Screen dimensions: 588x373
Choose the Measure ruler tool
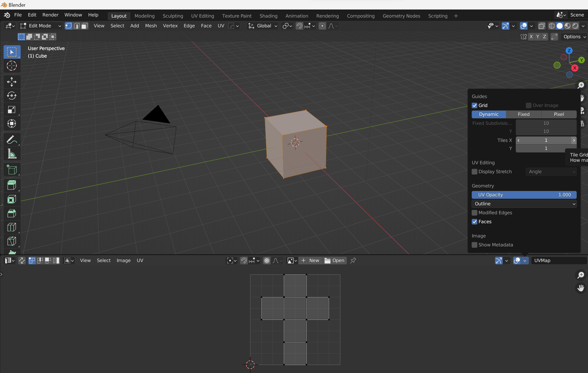pos(12,153)
